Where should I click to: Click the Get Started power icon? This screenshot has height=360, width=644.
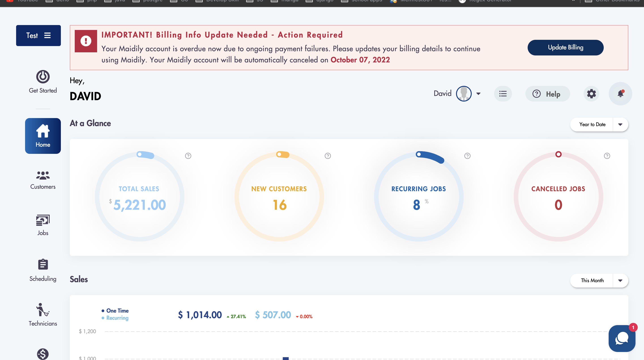point(43,77)
